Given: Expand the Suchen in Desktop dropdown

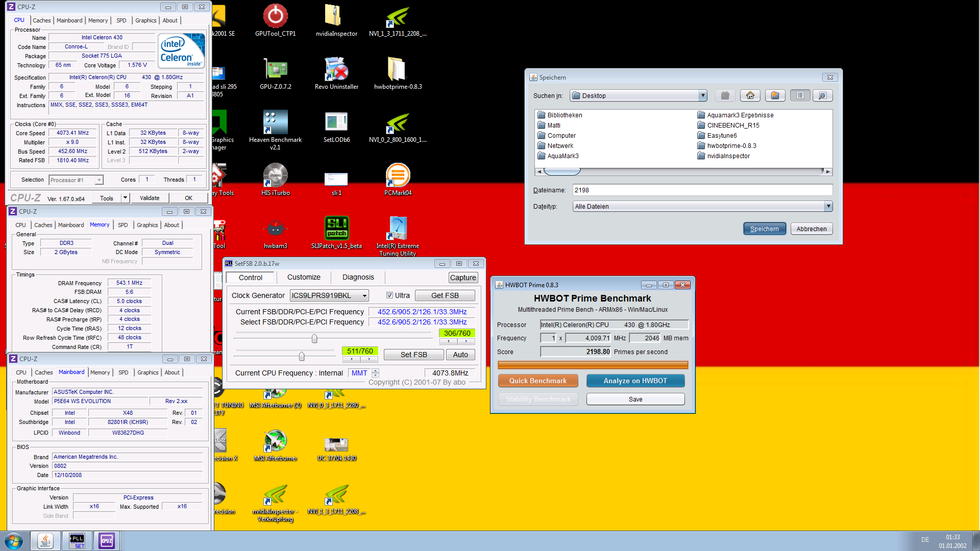Looking at the screenshot, I should click(703, 95).
